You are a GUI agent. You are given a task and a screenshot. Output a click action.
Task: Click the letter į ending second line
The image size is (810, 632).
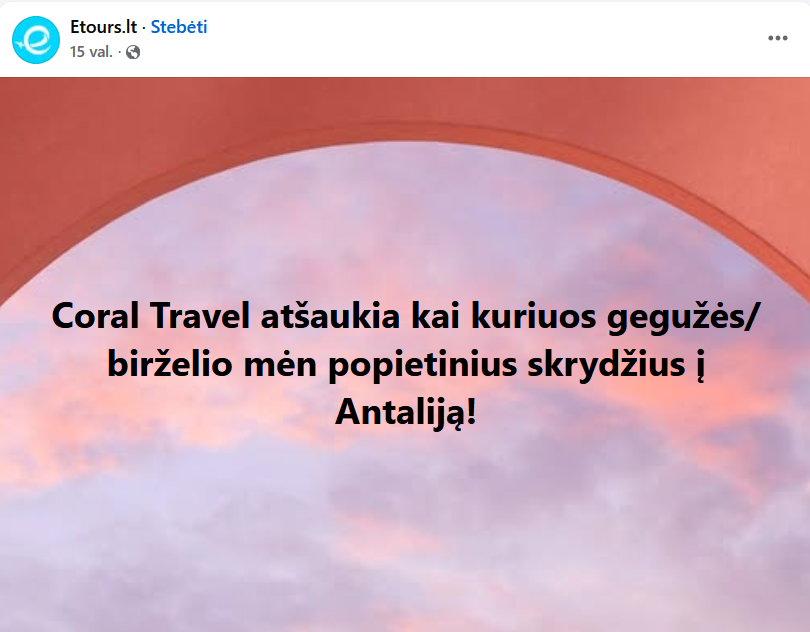(x=700, y=366)
